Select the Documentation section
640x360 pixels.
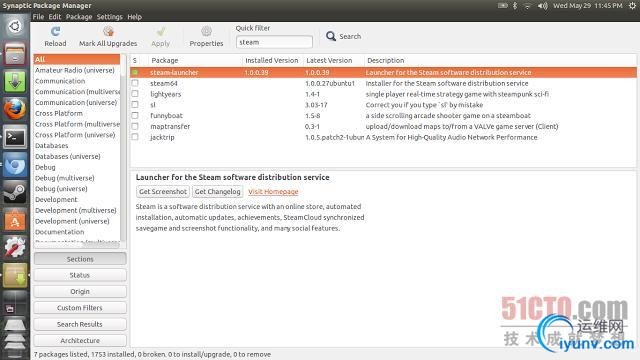tap(77, 232)
